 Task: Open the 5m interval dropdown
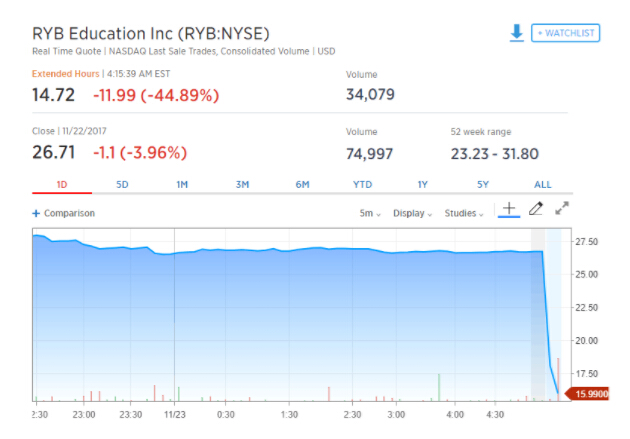[x=370, y=213]
